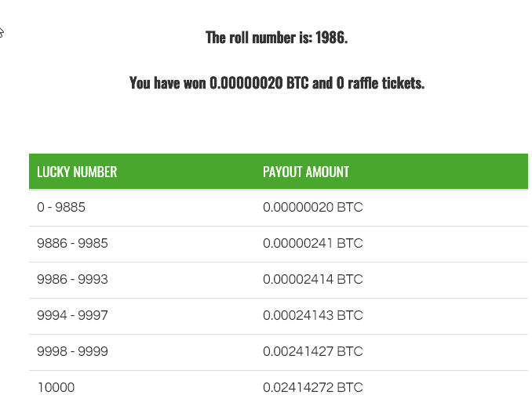532x417 pixels.
Task: Click the 0.02414272 BTC jackpot payout cell
Action: tap(313, 387)
